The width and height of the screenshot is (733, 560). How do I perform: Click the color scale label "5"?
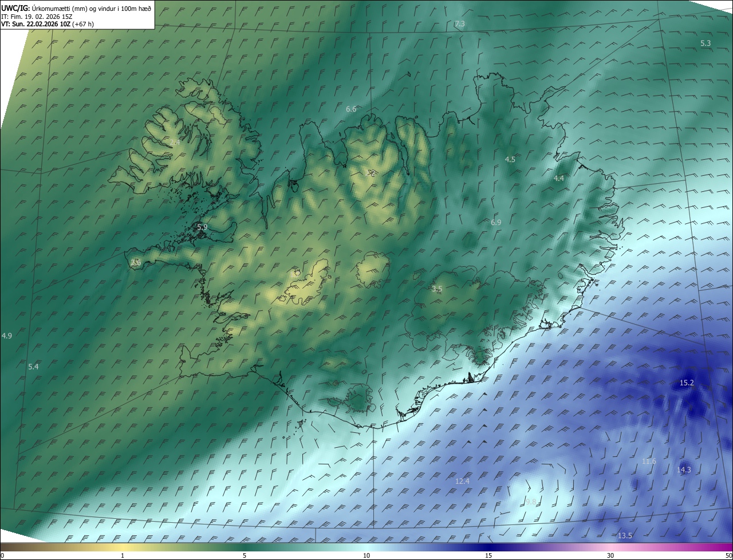(x=245, y=555)
